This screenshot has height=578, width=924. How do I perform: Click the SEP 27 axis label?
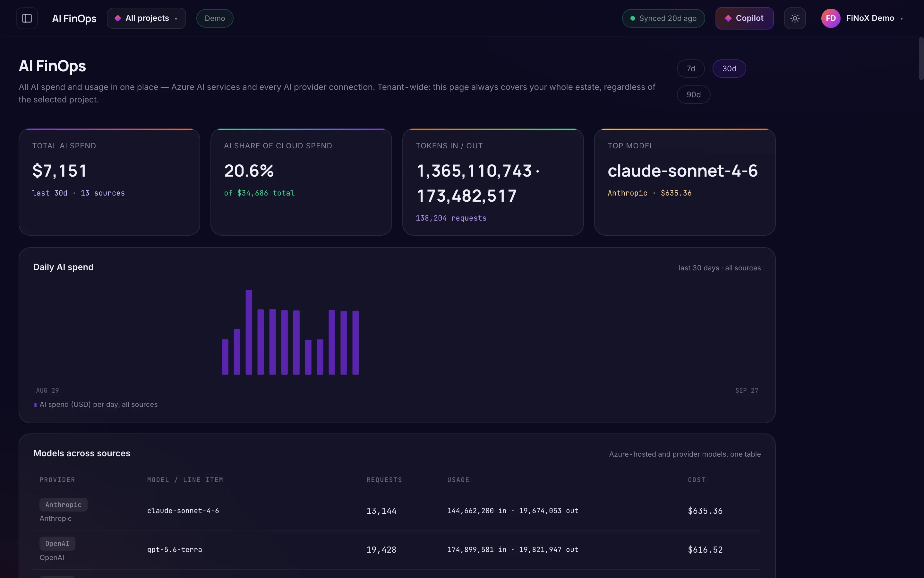coord(747,391)
